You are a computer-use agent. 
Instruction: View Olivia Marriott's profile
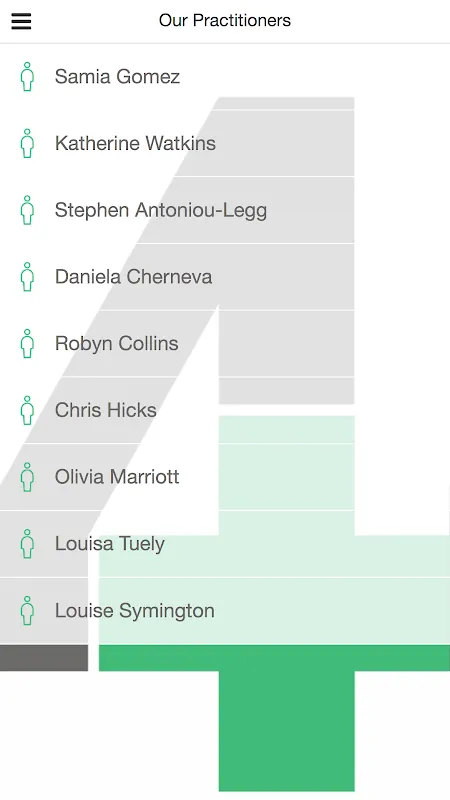click(225, 478)
